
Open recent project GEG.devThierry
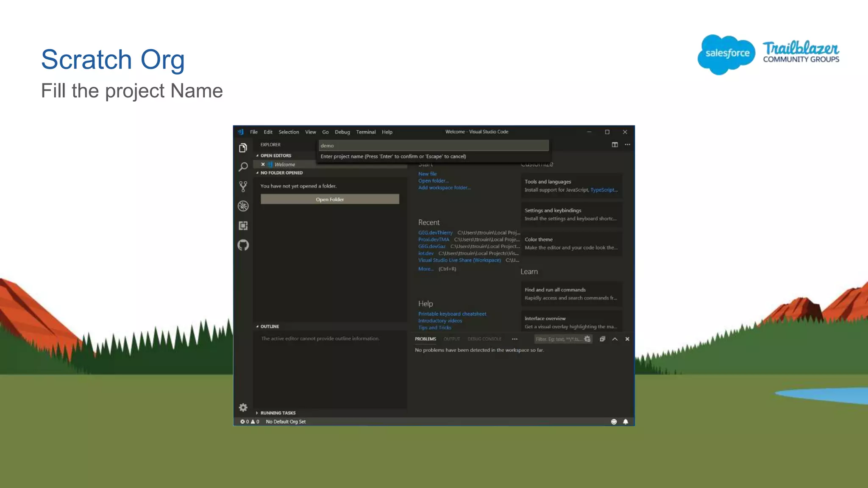click(x=435, y=233)
